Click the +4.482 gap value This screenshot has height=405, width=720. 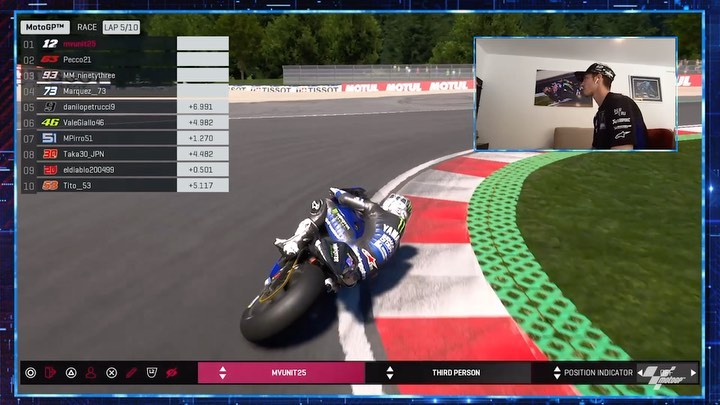pos(201,154)
